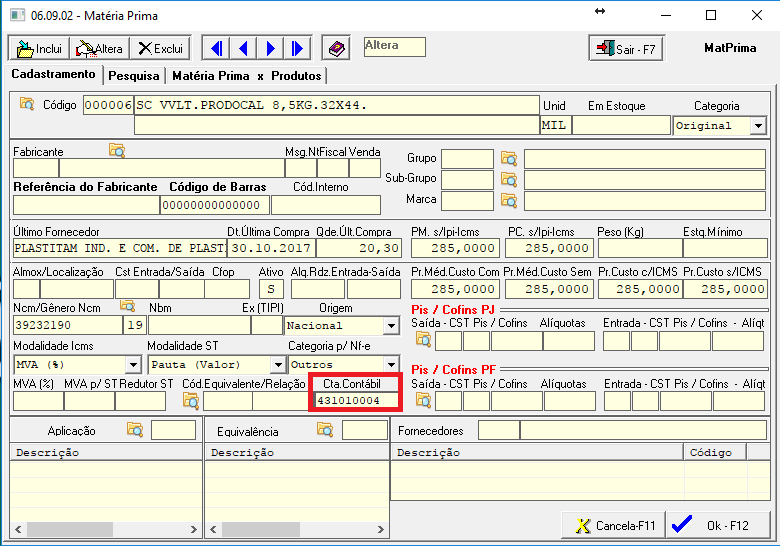Open the Origem dropdown showing Nacional
Screen dimensions: 780x546
tap(390, 326)
